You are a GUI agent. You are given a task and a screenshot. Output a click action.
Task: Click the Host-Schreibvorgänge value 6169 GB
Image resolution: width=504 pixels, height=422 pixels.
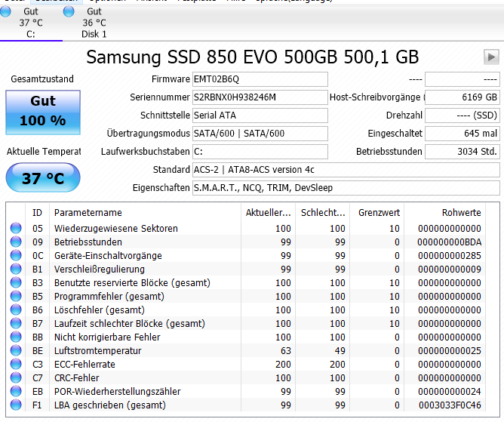463,97
